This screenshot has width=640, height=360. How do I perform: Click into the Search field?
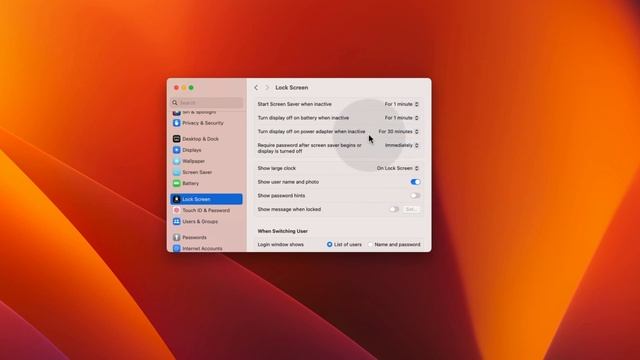click(207, 102)
